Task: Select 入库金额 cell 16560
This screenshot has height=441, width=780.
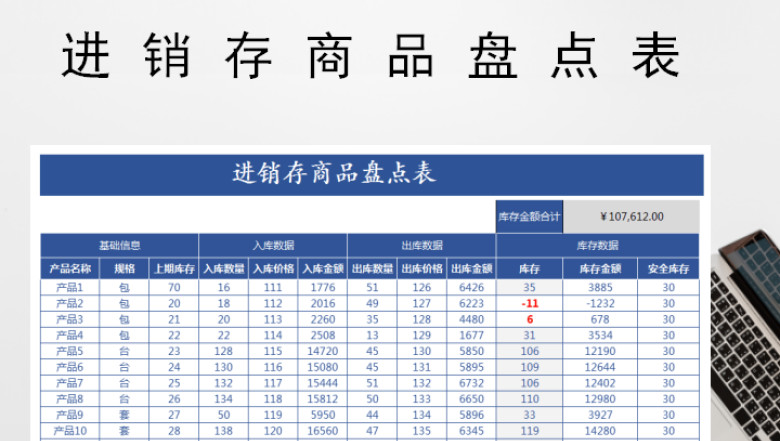Action: click(x=323, y=431)
